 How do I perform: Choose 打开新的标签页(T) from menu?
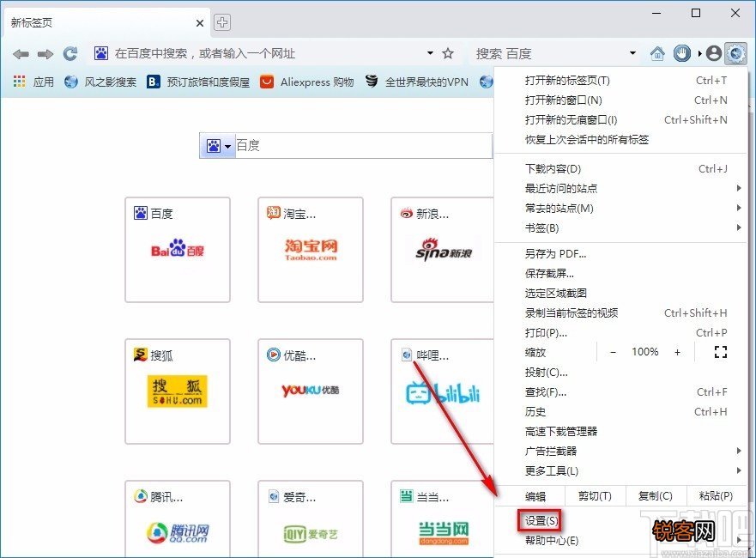621,81
